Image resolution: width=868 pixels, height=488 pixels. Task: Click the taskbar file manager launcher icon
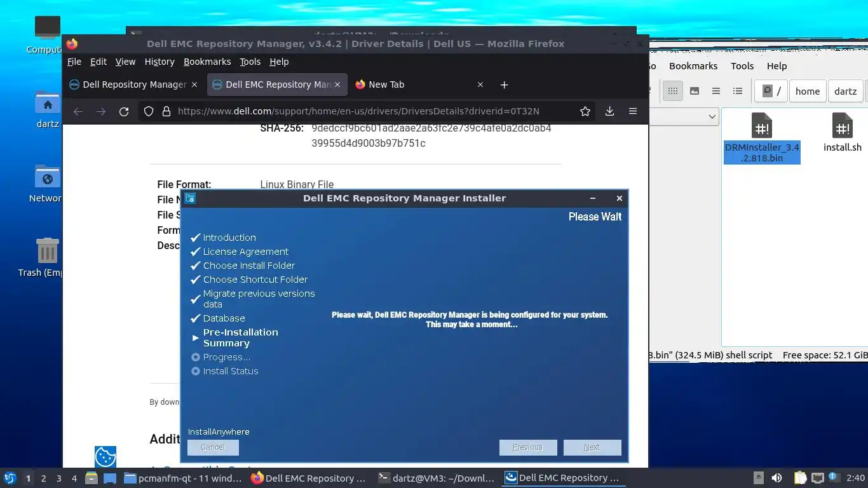[92, 478]
